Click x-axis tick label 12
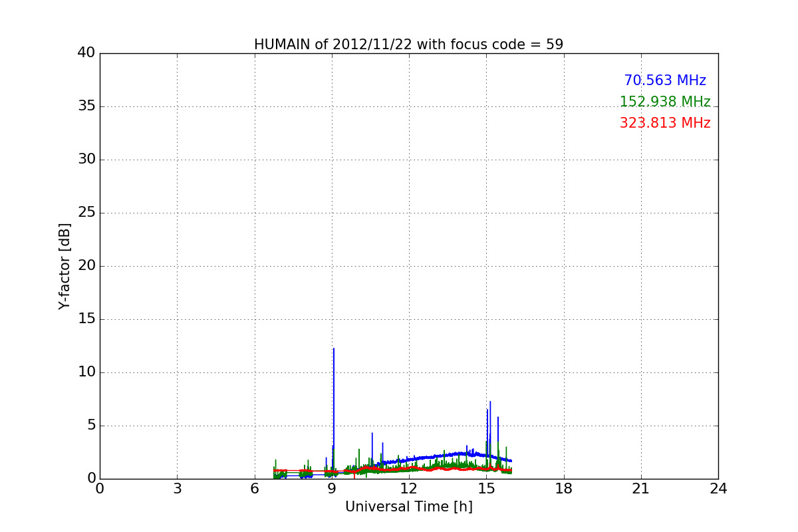Image resolution: width=798 pixels, height=532 pixels. click(409, 488)
